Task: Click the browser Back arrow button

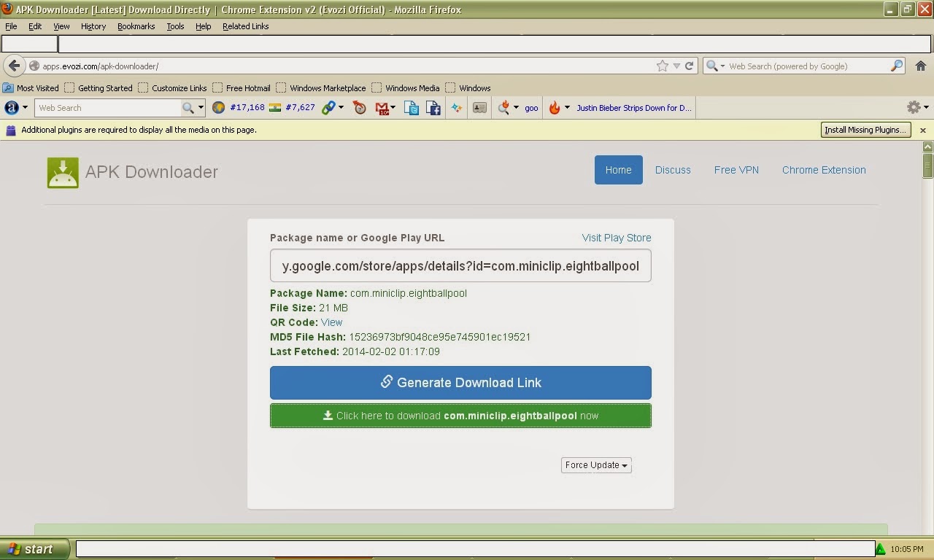Action: (14, 66)
